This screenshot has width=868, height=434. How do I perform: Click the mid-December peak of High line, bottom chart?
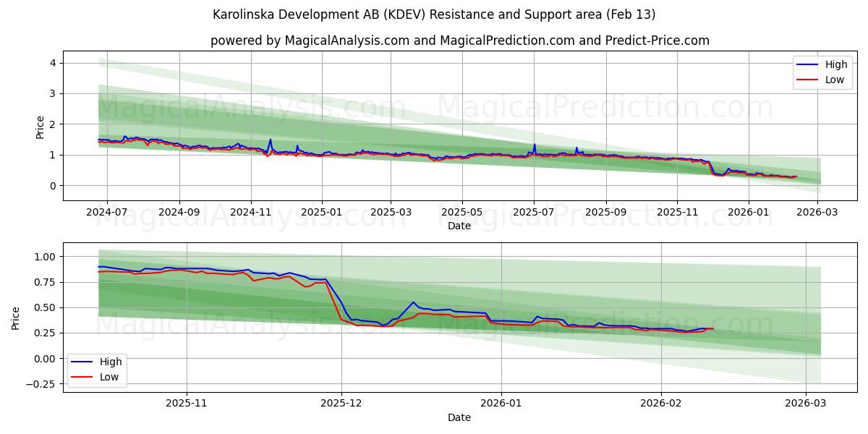coord(413,302)
